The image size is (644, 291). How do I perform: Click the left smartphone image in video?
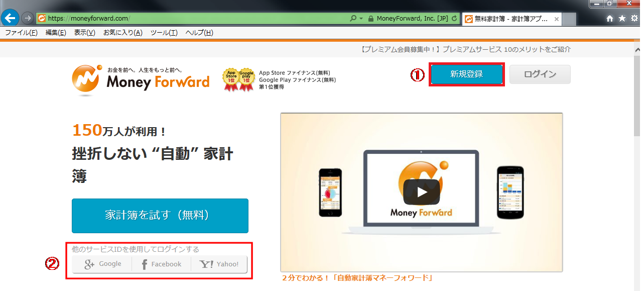[x=330, y=193]
